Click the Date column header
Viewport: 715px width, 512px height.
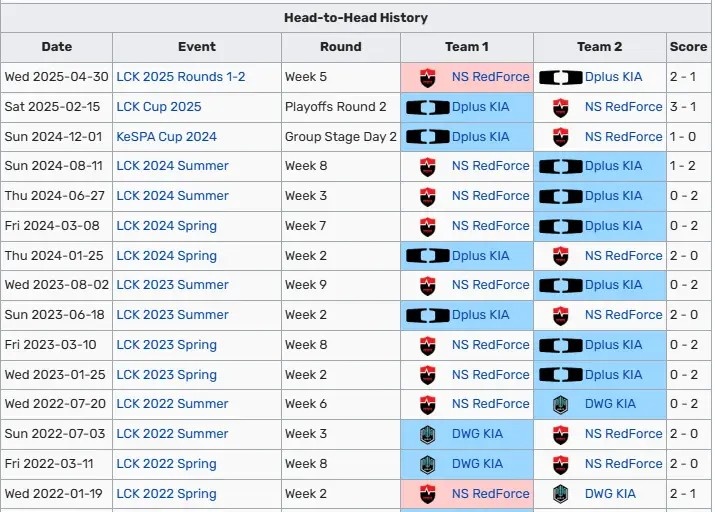[57, 47]
